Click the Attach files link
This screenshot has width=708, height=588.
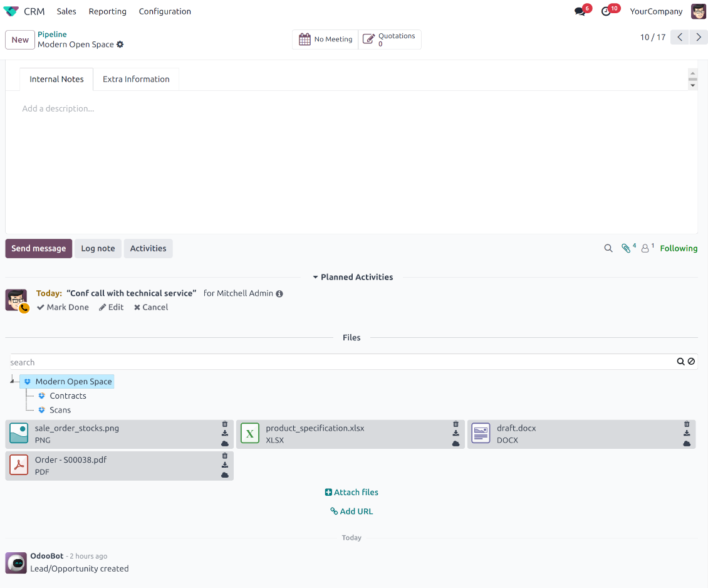tap(351, 492)
